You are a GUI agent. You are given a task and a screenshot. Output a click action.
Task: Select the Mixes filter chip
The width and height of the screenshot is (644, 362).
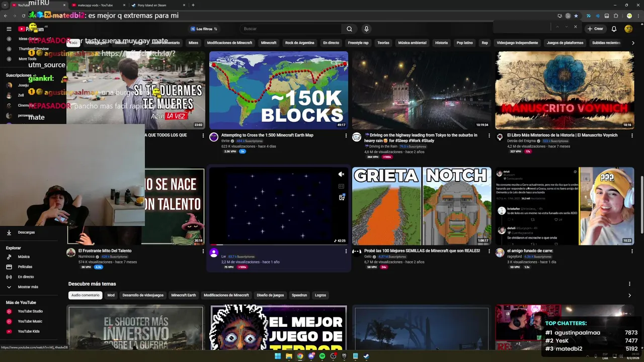[193, 43]
